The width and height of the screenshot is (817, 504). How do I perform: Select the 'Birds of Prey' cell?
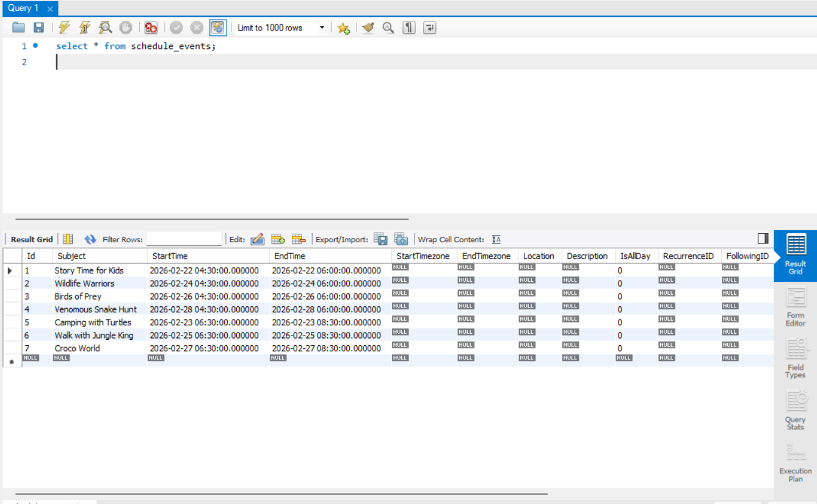100,297
